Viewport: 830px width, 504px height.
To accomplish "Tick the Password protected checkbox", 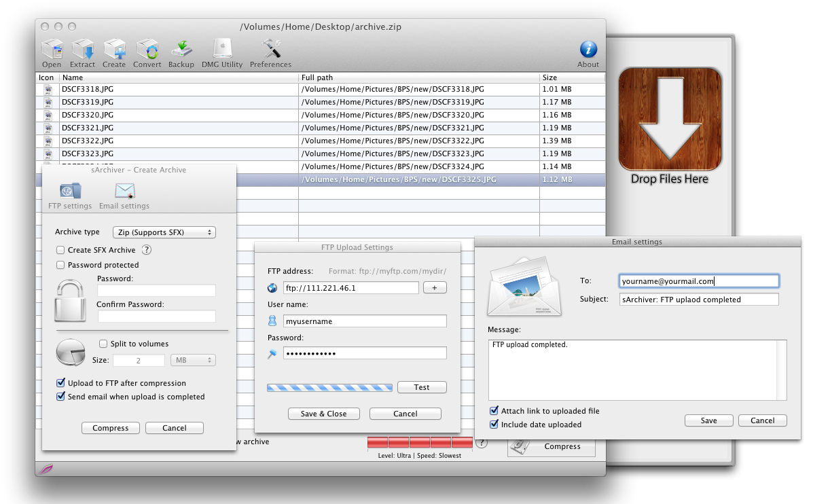I will pyautogui.click(x=60, y=265).
